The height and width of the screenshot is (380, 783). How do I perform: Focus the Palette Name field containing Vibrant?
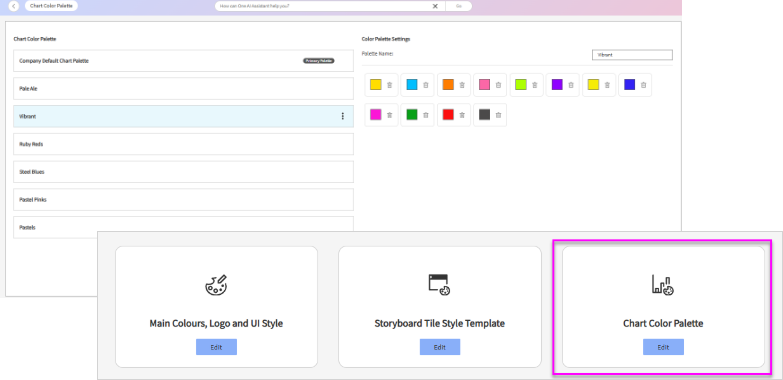pos(632,55)
